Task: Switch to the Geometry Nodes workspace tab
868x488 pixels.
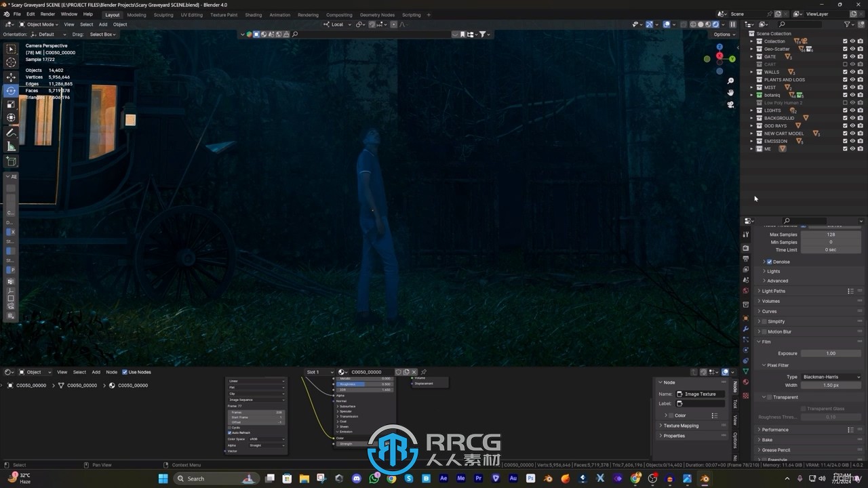Action: click(377, 15)
